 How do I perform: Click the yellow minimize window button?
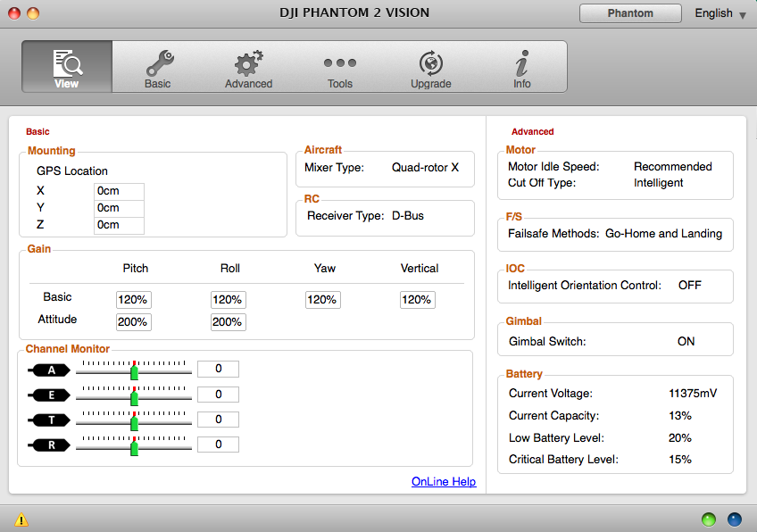33,13
